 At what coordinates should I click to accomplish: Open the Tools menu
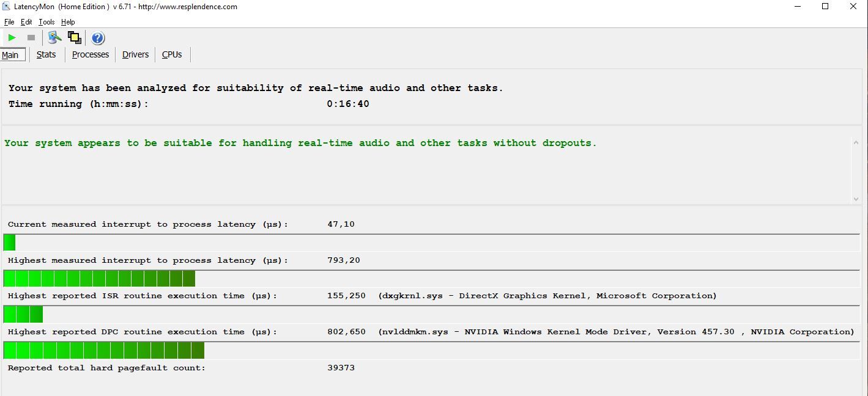(x=46, y=22)
